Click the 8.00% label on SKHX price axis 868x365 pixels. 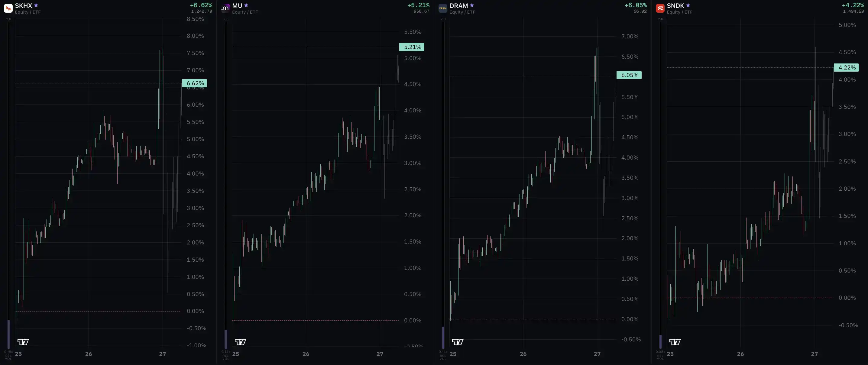click(x=196, y=36)
